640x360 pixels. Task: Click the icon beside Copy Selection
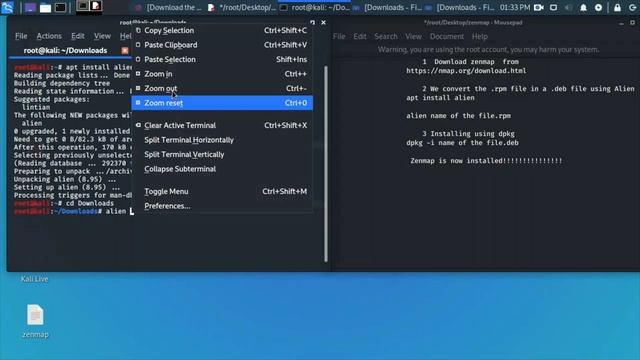point(138,30)
